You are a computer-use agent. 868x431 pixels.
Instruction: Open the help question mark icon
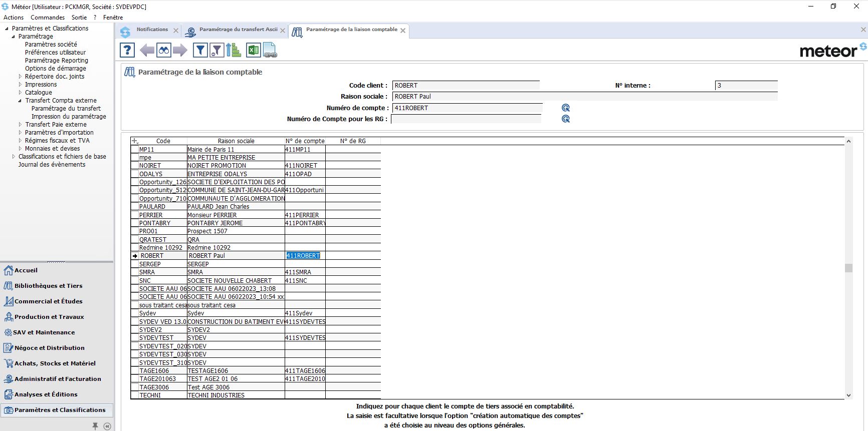127,50
